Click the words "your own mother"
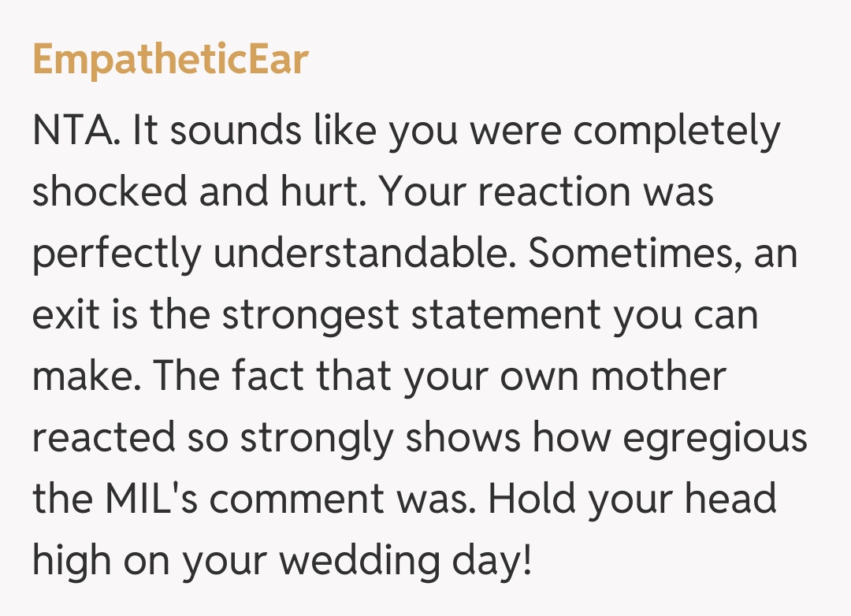The height and width of the screenshot is (616, 851). coord(565,377)
